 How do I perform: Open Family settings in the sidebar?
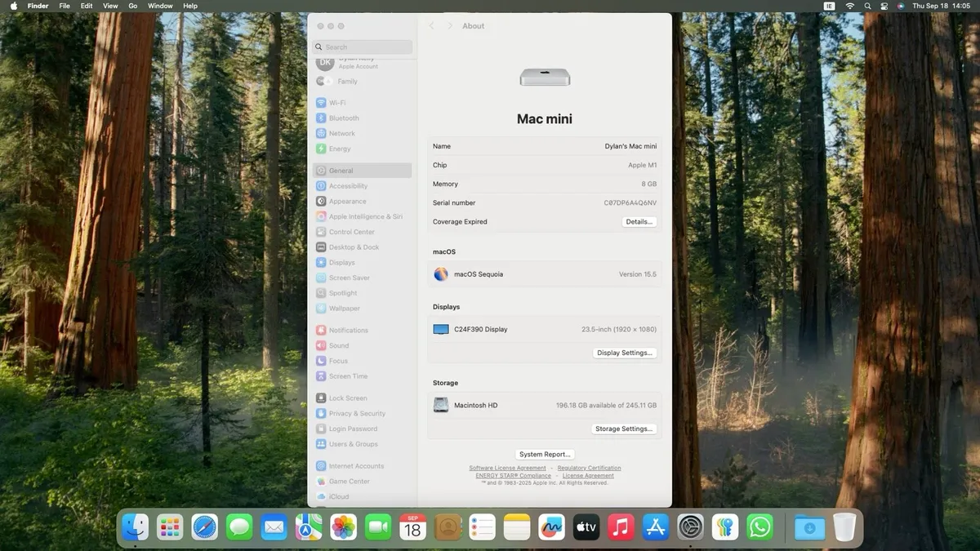tap(362, 82)
